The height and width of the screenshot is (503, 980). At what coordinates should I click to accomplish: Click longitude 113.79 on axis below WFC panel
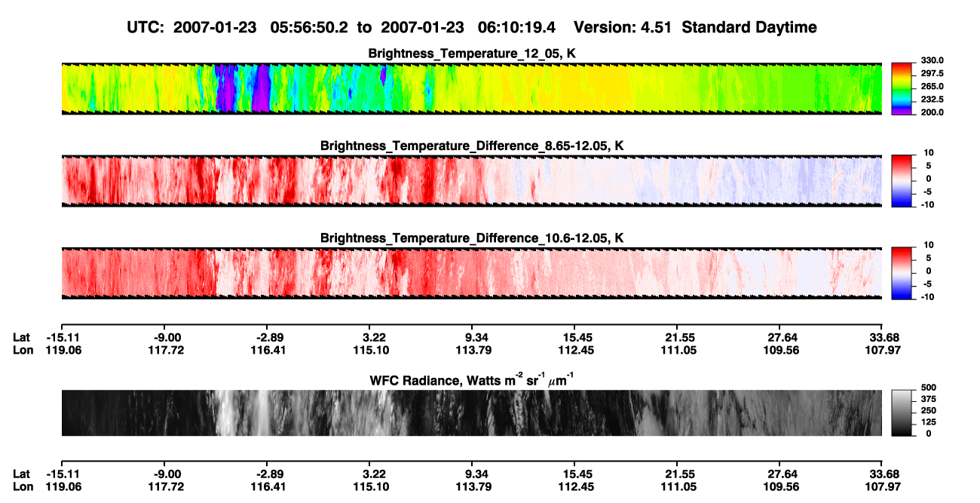point(474,486)
